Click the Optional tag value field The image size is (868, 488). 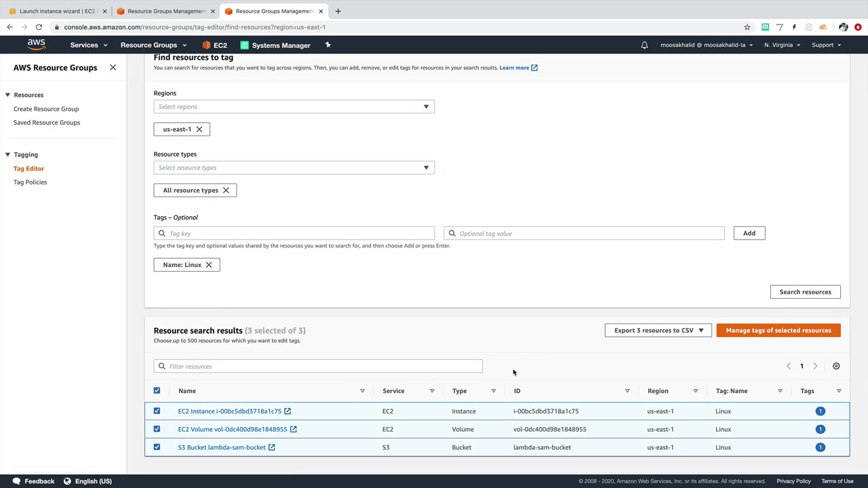point(584,233)
